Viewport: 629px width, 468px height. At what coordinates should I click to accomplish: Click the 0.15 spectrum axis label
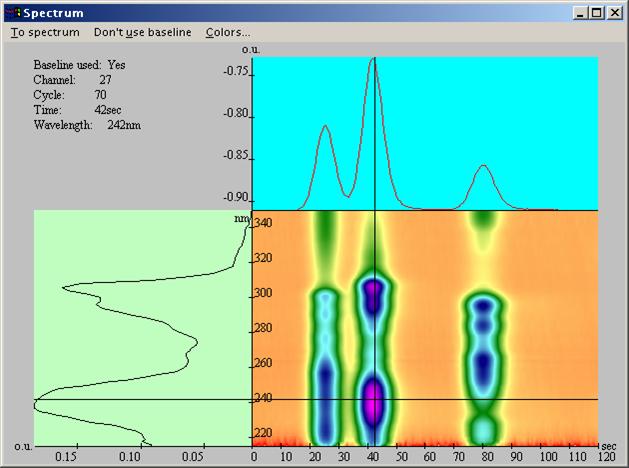coord(65,457)
